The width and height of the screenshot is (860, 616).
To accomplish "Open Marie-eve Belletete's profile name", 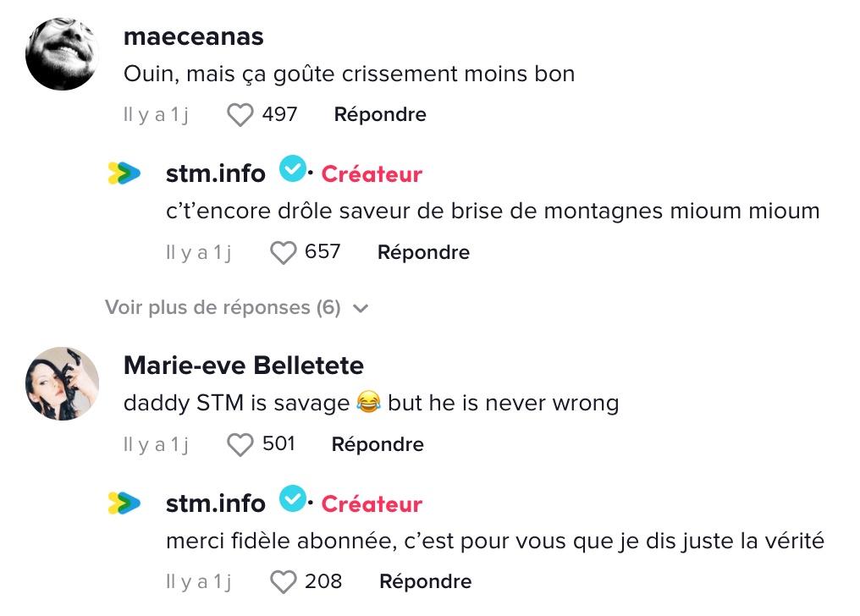I will click(x=244, y=366).
